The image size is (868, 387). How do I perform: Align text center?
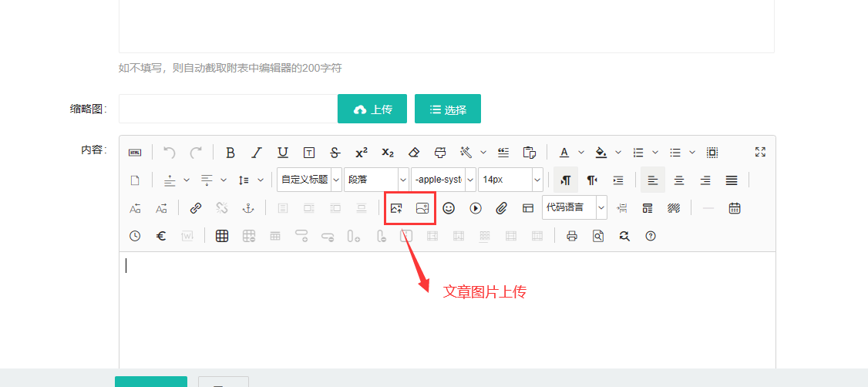679,180
